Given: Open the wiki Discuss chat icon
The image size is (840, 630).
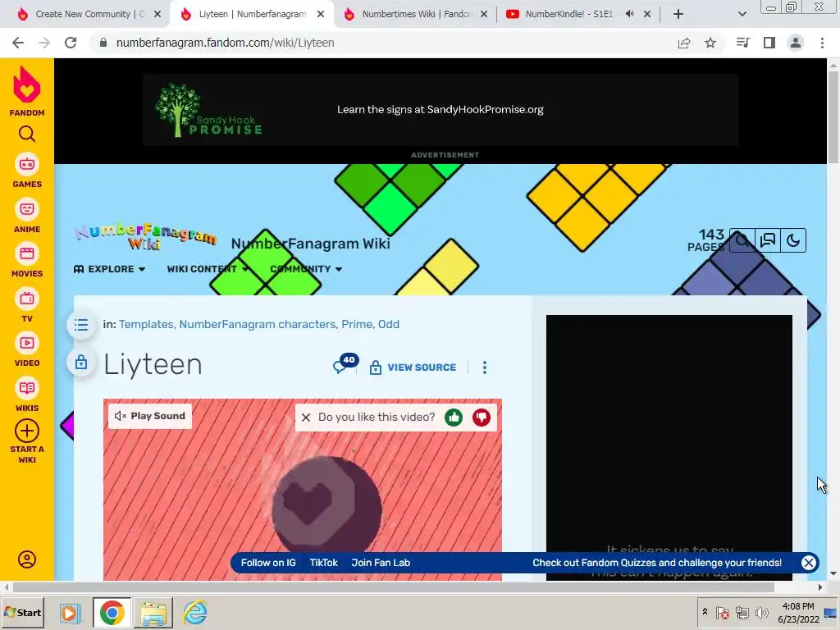Looking at the screenshot, I should (x=768, y=240).
